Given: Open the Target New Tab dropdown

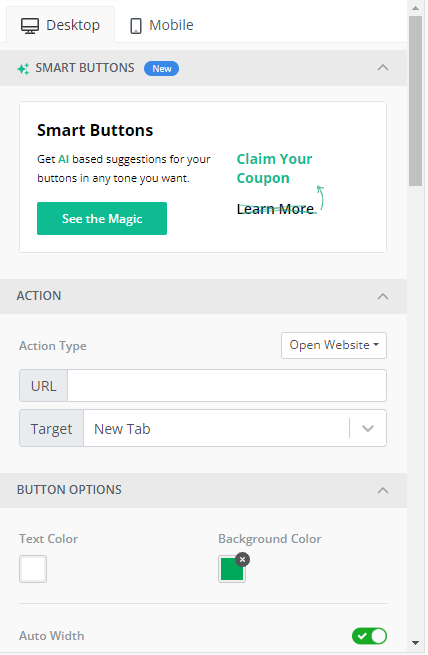Looking at the screenshot, I should [235, 428].
